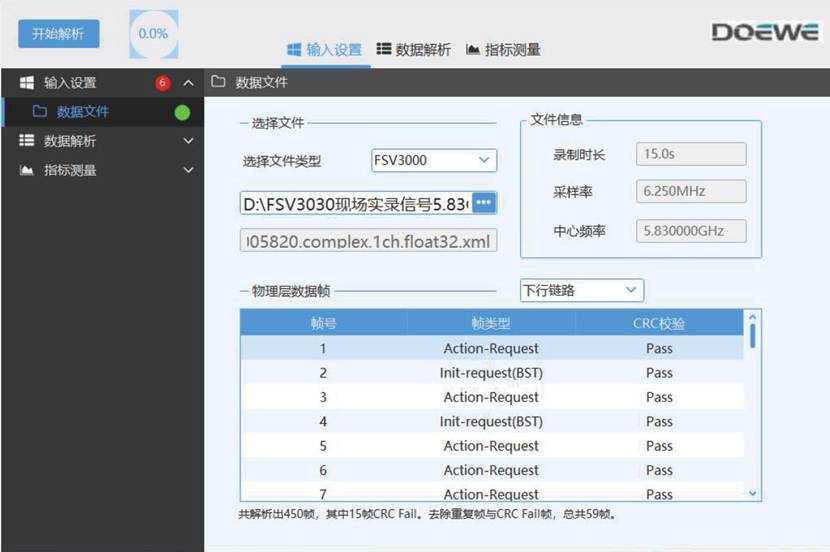Open the 下行链路 link direction dropdown
The image size is (830, 552).
pyautogui.click(x=581, y=290)
